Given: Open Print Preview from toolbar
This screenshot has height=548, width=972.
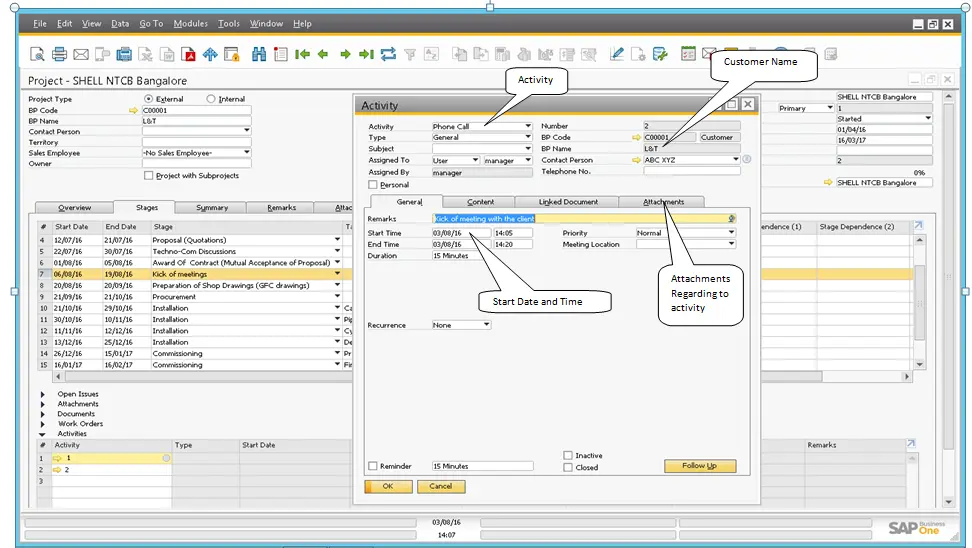Looking at the screenshot, I should 37,55.
